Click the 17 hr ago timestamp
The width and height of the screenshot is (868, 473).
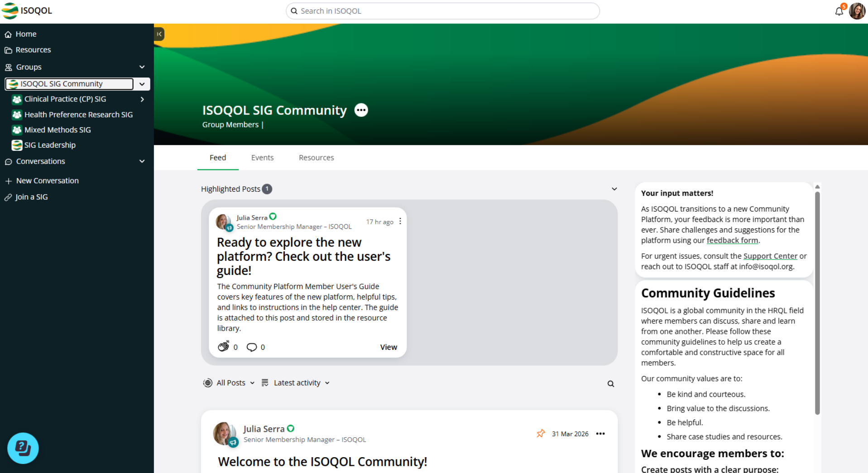[380, 222]
